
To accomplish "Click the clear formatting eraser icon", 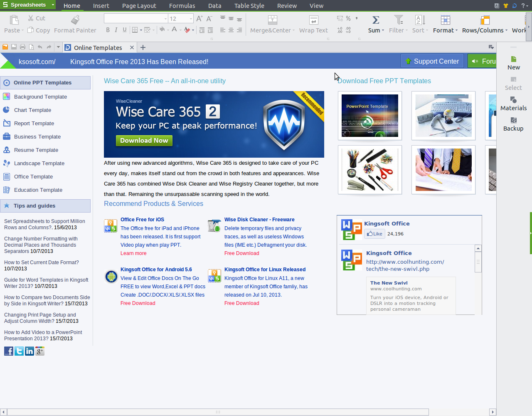I will 187,30.
